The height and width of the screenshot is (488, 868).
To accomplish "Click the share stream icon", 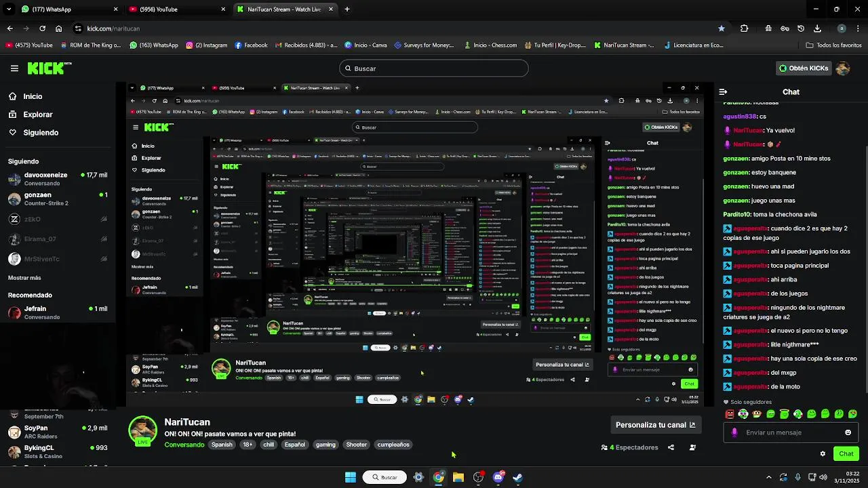I will (x=671, y=447).
